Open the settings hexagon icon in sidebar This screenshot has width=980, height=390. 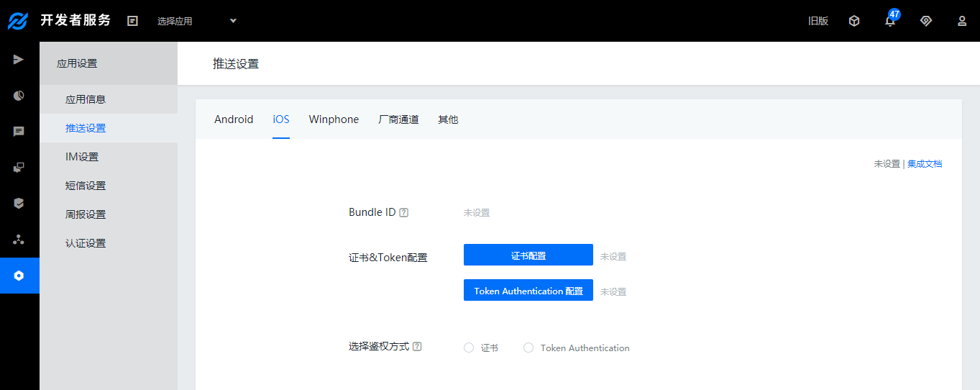pyautogui.click(x=19, y=276)
